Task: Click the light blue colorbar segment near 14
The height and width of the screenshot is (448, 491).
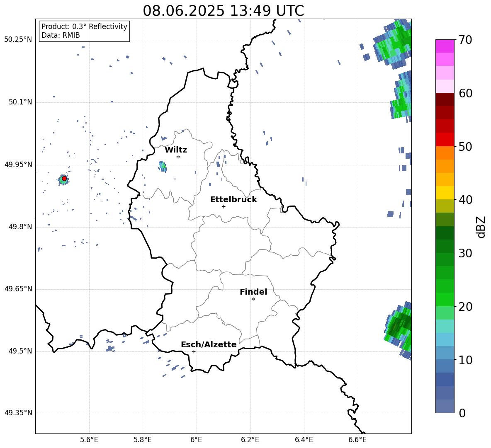Action: tap(445, 339)
